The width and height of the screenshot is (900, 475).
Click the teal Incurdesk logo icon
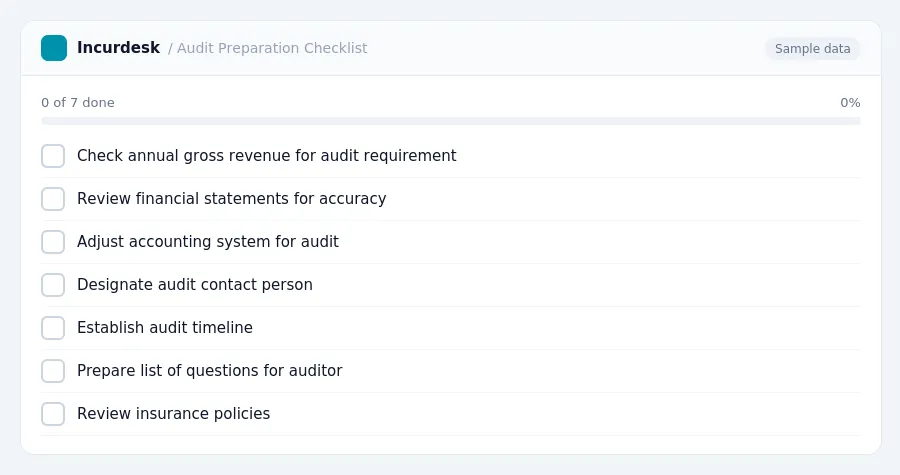point(54,48)
